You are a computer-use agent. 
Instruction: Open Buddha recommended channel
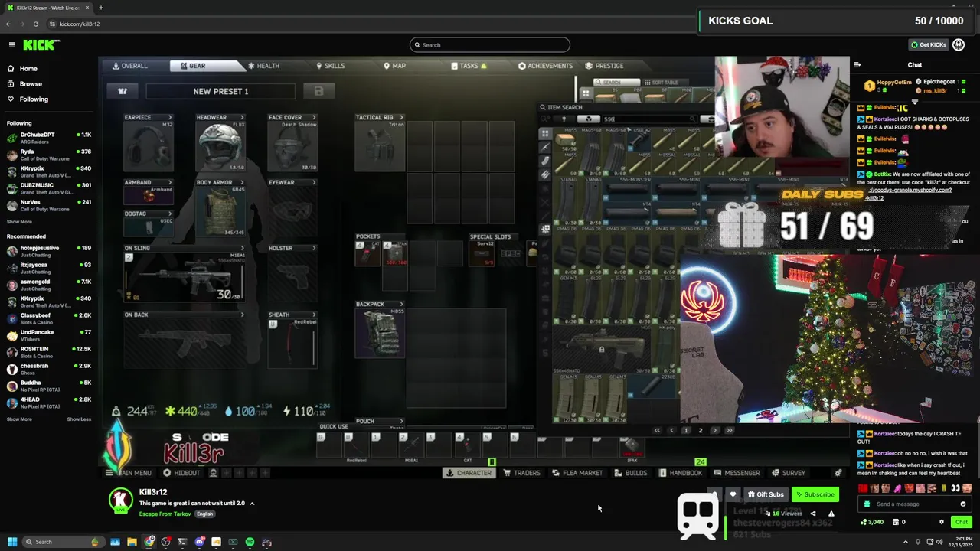[x=49, y=386]
